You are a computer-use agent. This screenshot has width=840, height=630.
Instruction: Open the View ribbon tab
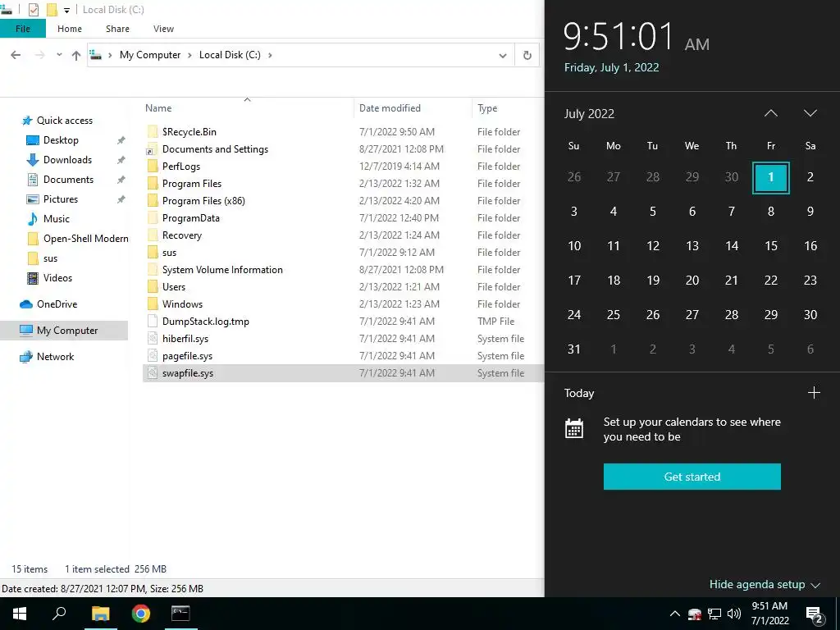163,29
